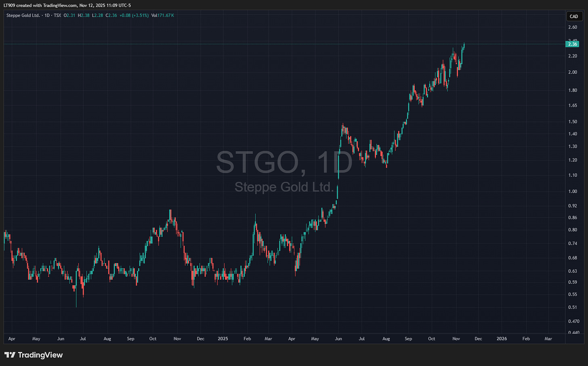Click the Dec label just before 2025
The height and width of the screenshot is (366, 588).
(201, 339)
